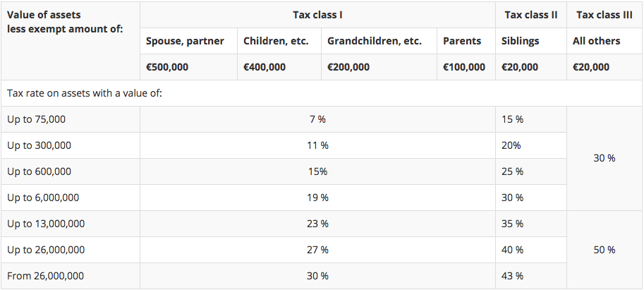This screenshot has width=644, height=290.
Task: Click the 7 % tax rate cell
Action: pyautogui.click(x=317, y=119)
